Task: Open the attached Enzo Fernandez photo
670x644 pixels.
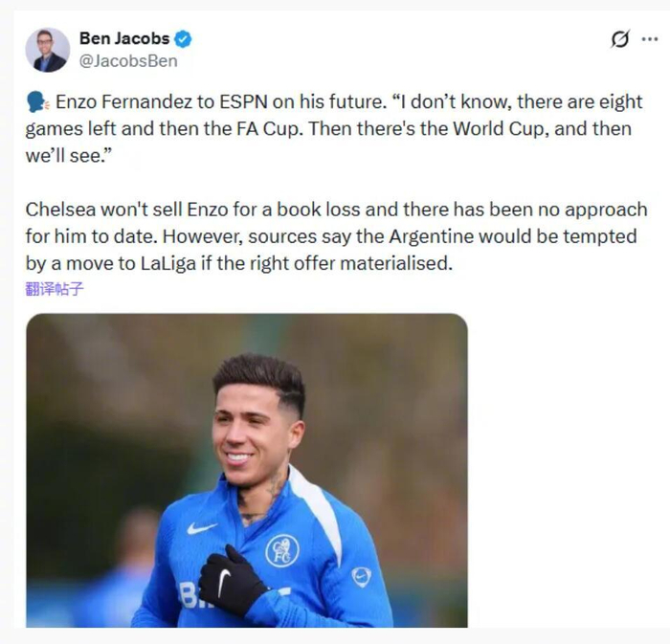Action: tap(246, 469)
